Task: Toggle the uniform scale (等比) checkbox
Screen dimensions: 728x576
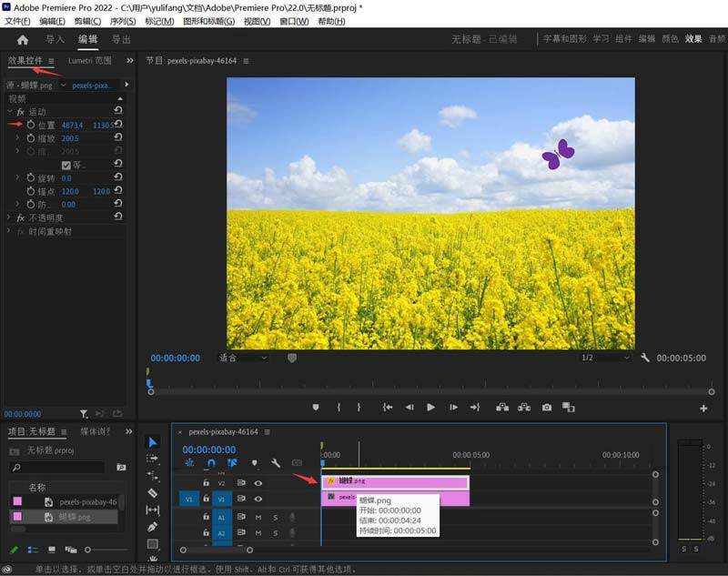Action: (66, 165)
